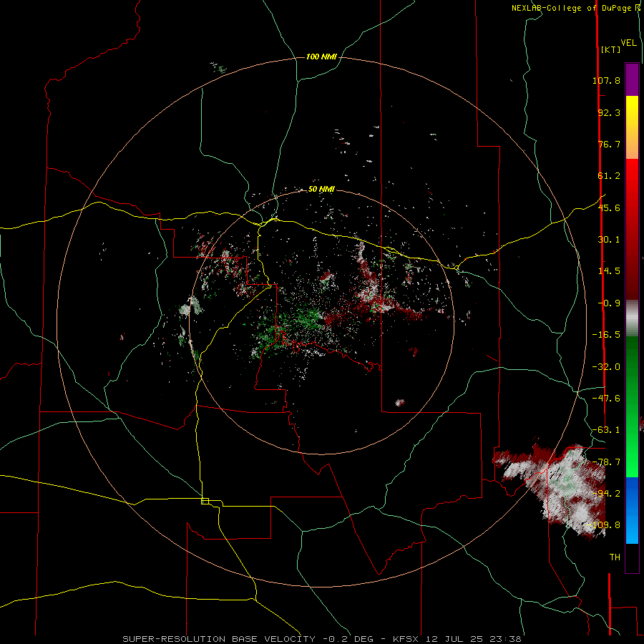
Task: Select the 76.7 scale value
Action: 609,144
